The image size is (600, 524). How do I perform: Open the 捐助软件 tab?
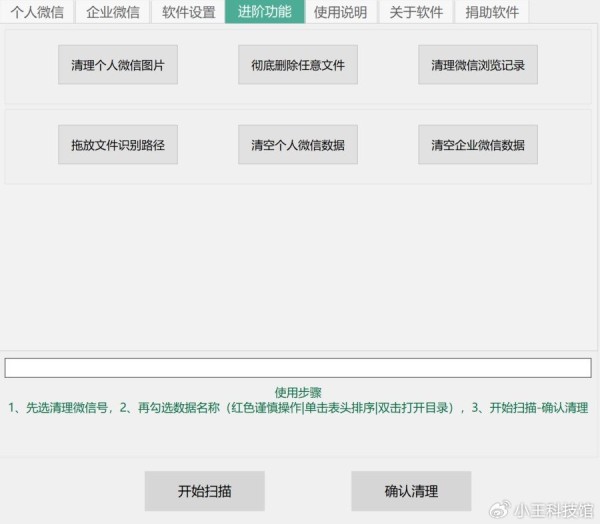tap(492, 12)
